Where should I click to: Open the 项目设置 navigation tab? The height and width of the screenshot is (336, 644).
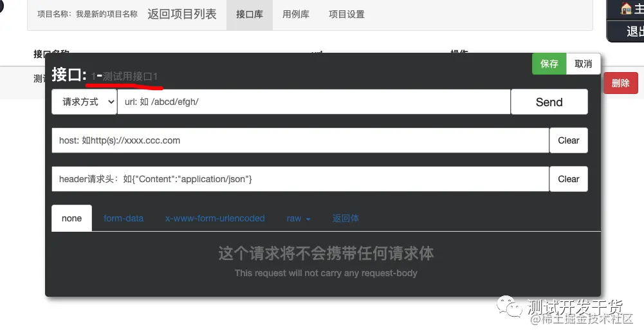[347, 14]
